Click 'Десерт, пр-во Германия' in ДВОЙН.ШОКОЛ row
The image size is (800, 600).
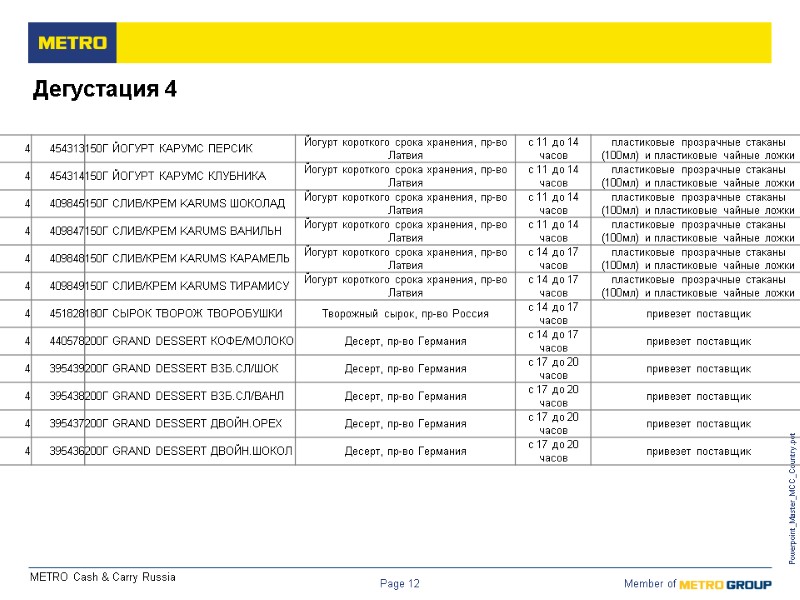405,452
